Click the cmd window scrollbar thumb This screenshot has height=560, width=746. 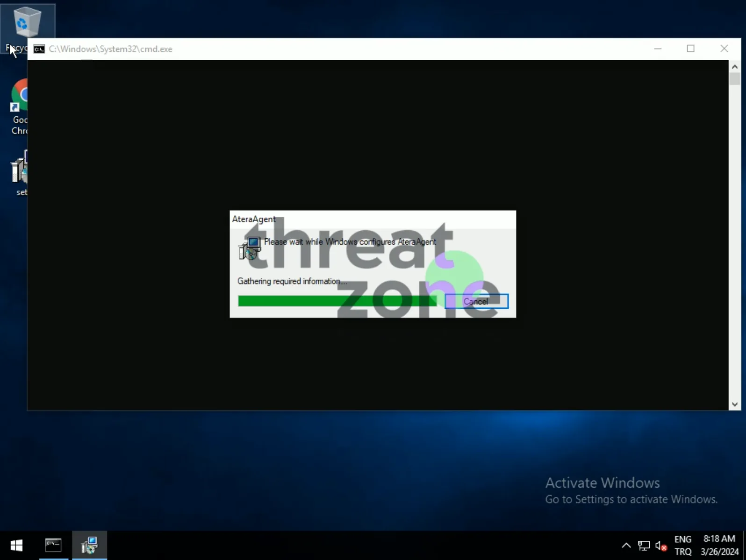[x=735, y=78]
